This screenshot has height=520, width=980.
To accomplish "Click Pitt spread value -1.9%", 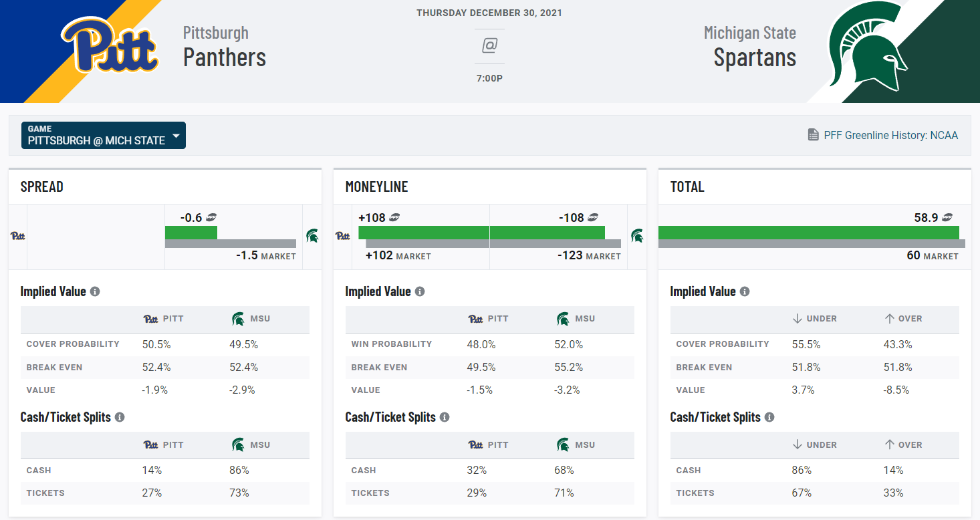I will [x=155, y=390].
